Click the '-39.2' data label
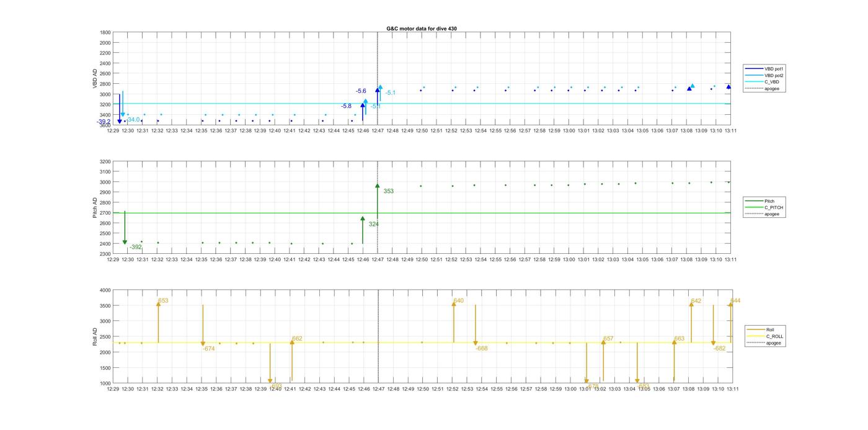 [x=103, y=122]
